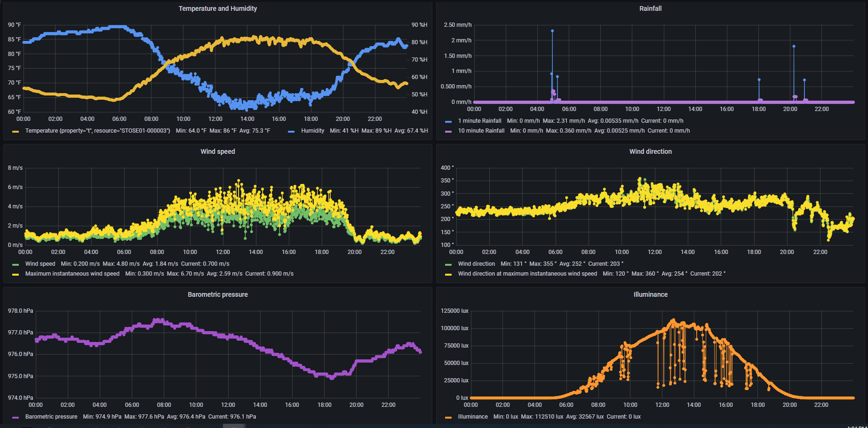The image size is (868, 428).
Task: Click orange Illuminance legend color marker
Action: tap(448, 417)
